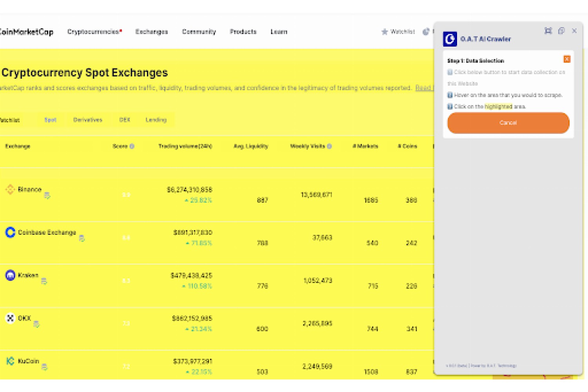Open the Learn menu
588x392 pixels.
coord(279,32)
